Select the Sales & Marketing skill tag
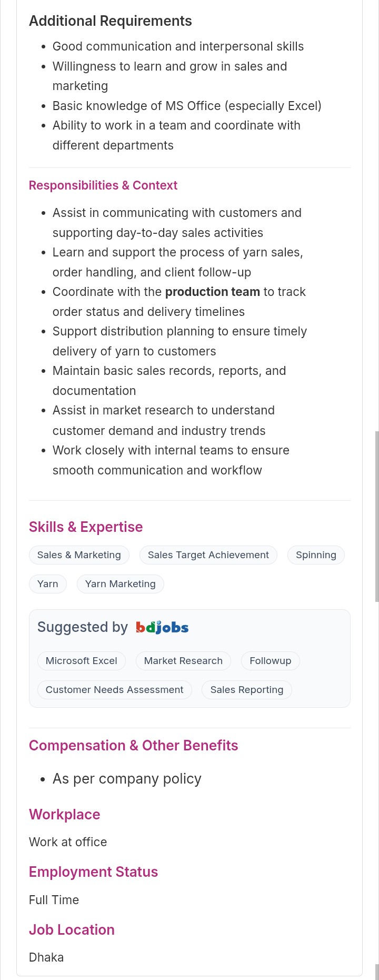 coord(79,555)
